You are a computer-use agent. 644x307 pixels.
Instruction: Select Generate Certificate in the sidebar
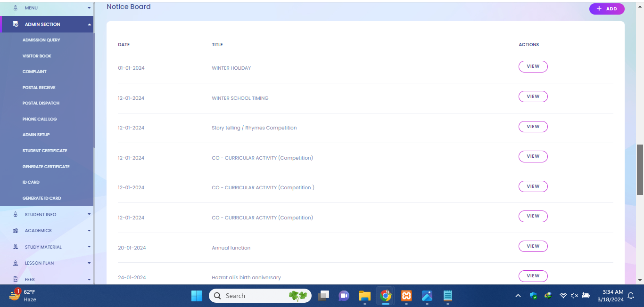coord(46,167)
